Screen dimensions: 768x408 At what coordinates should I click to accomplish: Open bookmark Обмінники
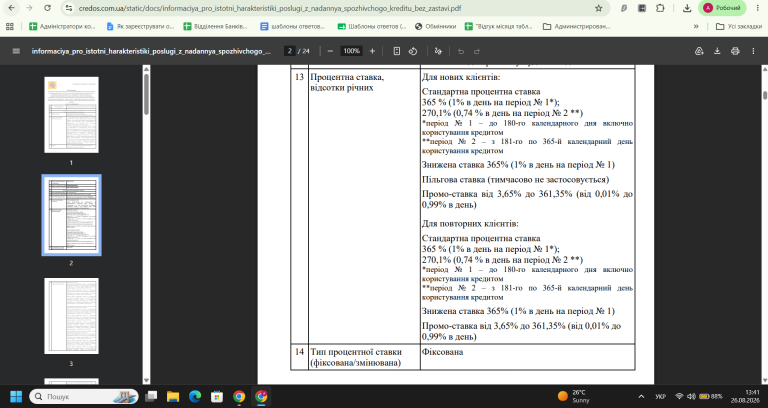tap(435, 26)
